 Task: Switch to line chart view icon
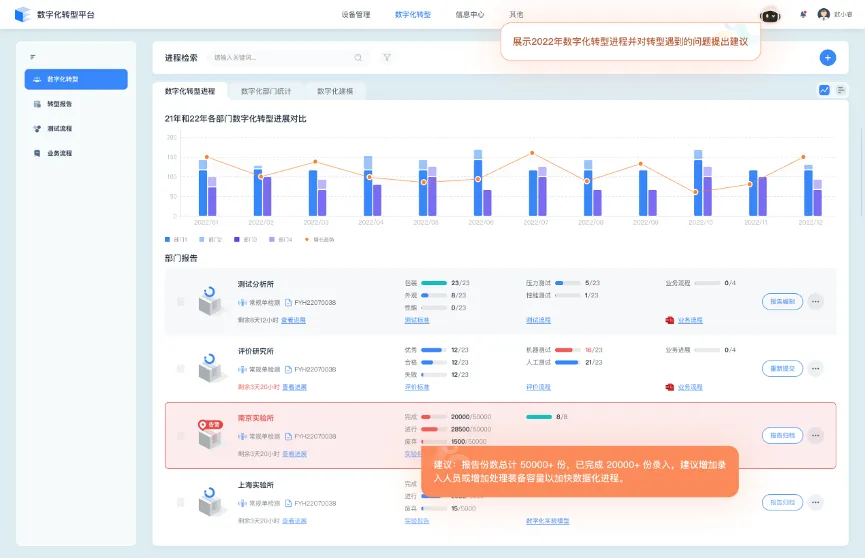824,90
